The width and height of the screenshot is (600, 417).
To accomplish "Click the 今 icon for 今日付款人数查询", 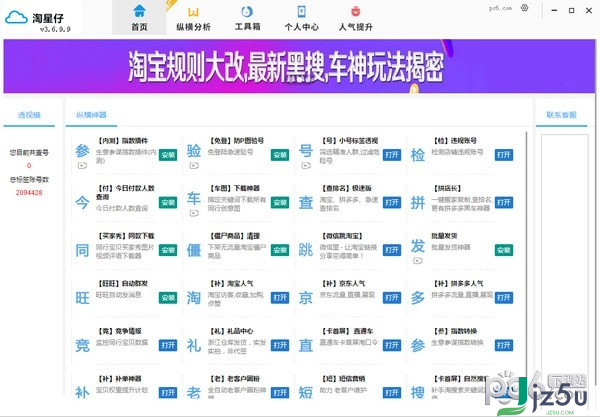I will click(82, 202).
